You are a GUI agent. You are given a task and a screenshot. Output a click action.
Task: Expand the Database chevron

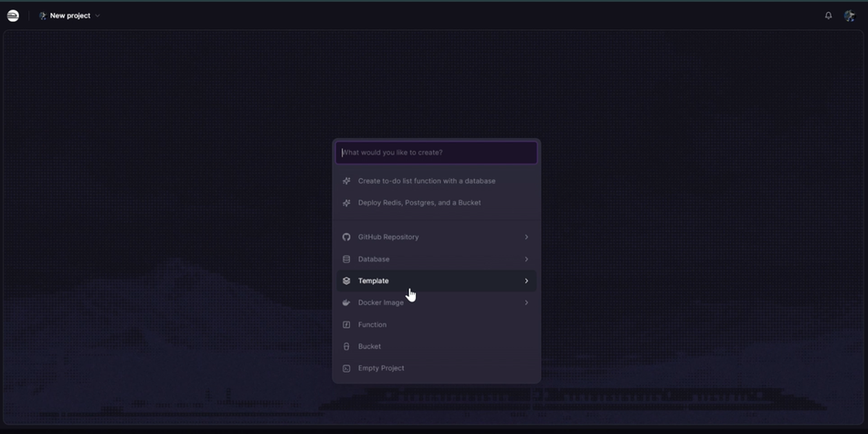point(526,259)
